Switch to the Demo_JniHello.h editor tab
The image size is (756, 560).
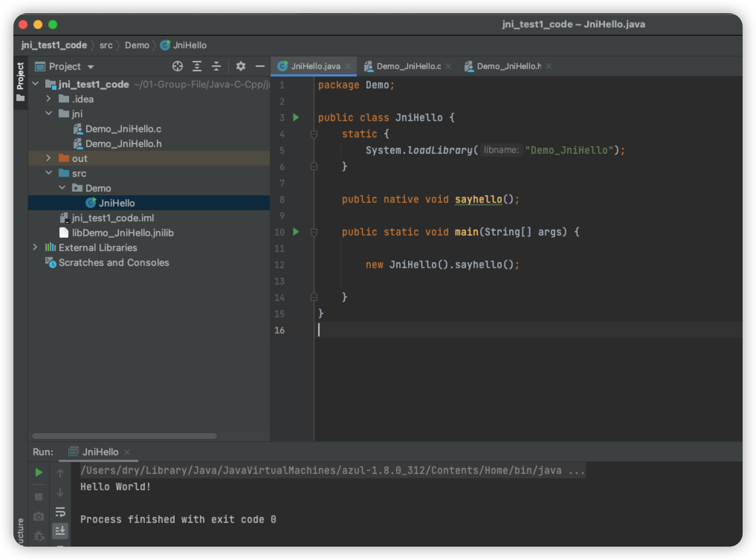pos(508,66)
